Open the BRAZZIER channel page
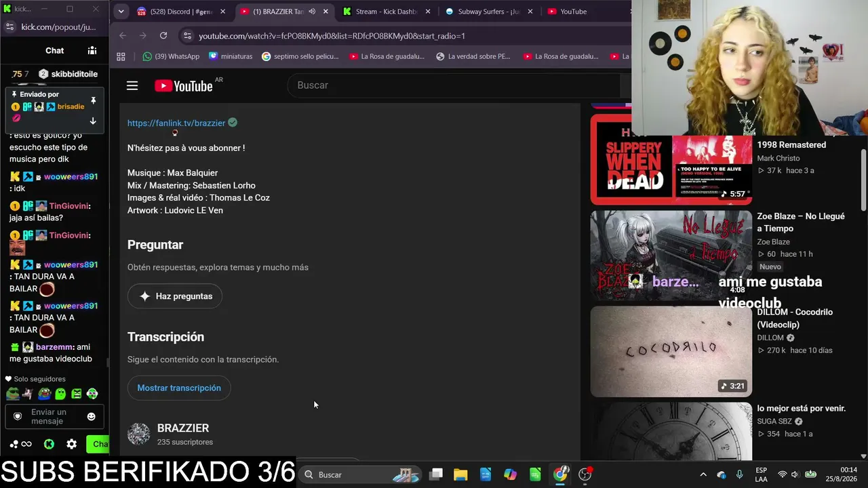 (183, 428)
